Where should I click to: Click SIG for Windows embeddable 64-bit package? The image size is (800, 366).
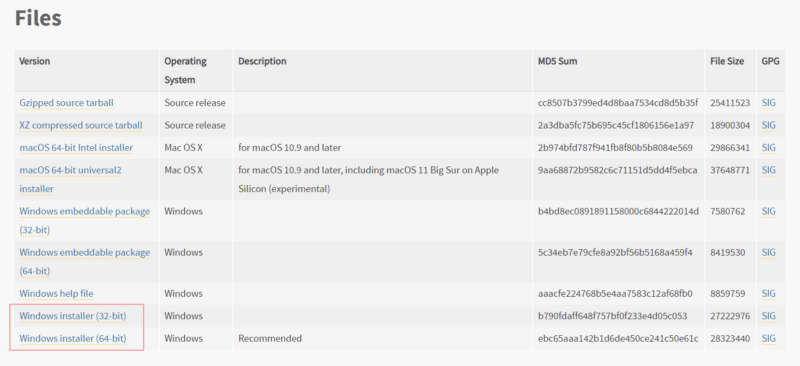[x=768, y=252]
